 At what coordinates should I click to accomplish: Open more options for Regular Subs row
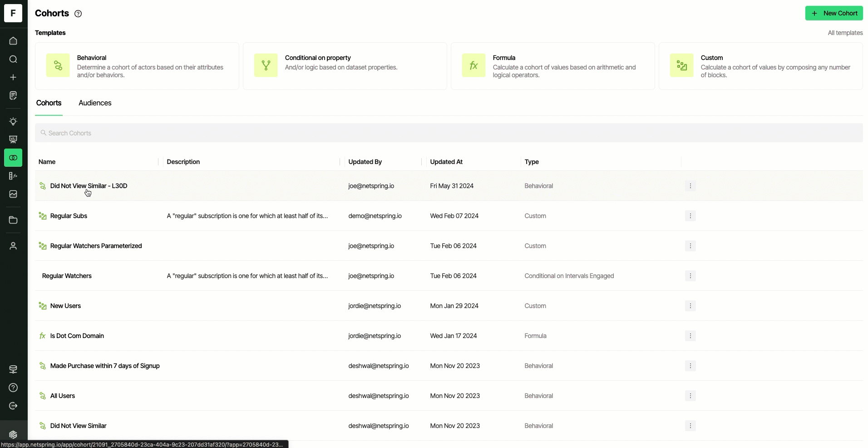pos(690,216)
